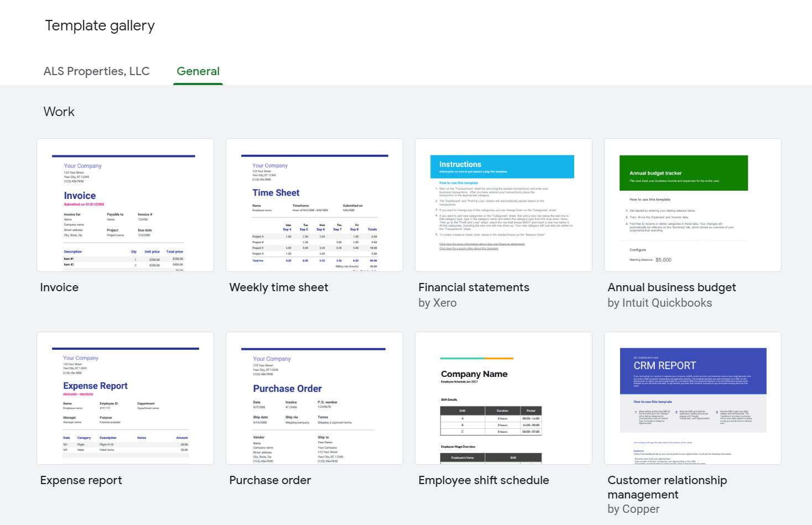Image resolution: width=812 pixels, height=525 pixels.
Task: Select the General tab
Action: pos(198,71)
